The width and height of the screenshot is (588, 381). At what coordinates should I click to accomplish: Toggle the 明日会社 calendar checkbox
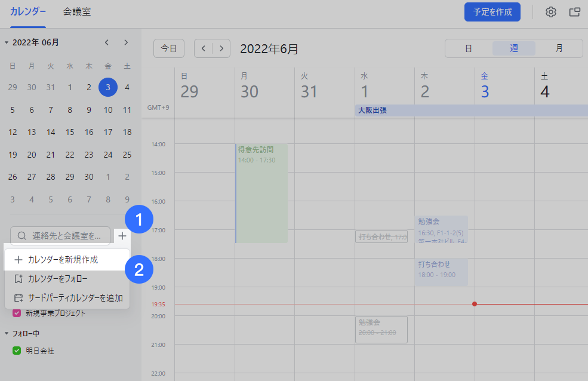point(17,351)
